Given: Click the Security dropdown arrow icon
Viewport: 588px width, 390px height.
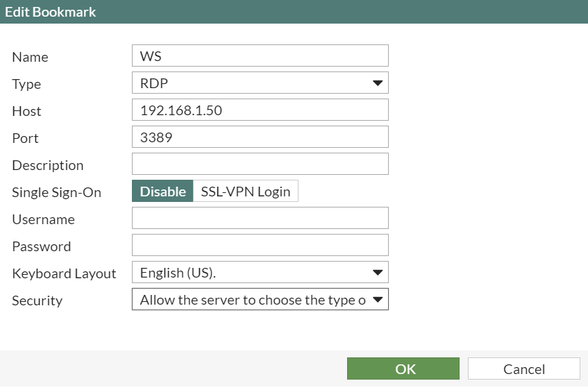Looking at the screenshot, I should (377, 299).
